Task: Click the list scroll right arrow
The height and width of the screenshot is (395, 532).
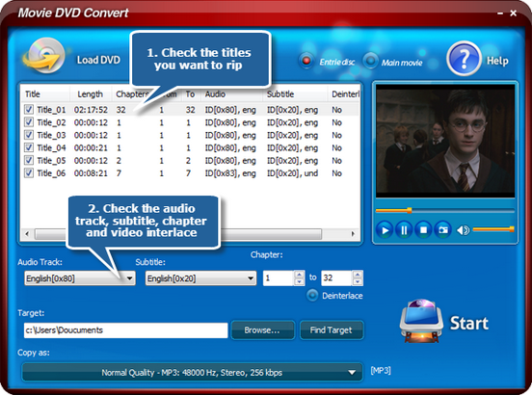Action: 353,233
